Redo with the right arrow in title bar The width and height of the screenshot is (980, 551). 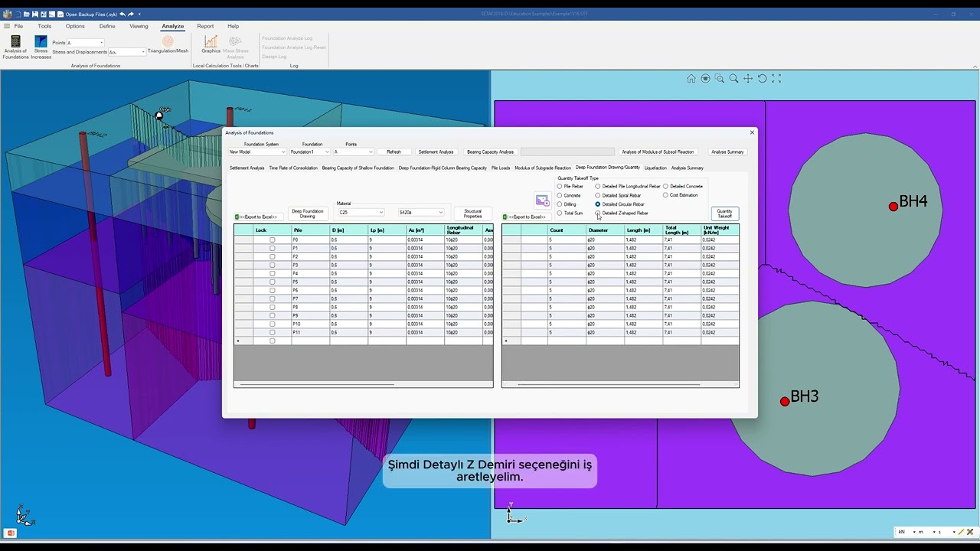click(131, 14)
